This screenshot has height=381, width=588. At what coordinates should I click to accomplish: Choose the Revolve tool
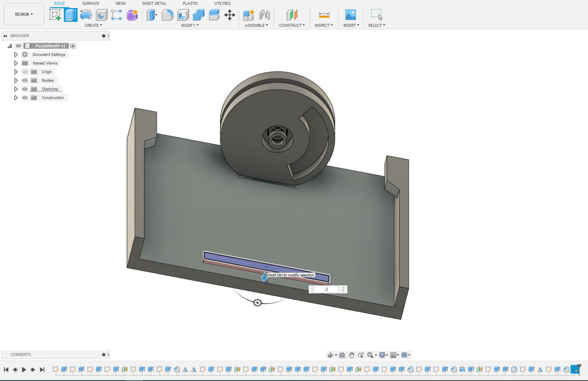(86, 15)
